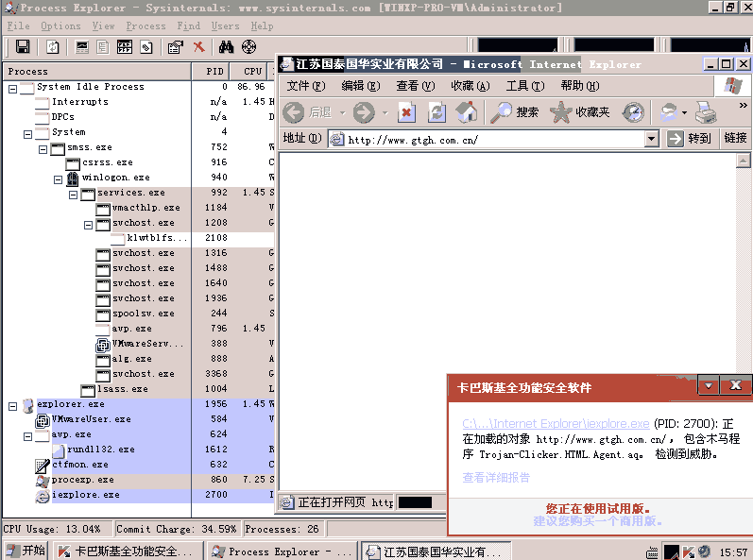Toggle the lower pane view icon
The height and width of the screenshot is (560, 753).
pos(125,46)
